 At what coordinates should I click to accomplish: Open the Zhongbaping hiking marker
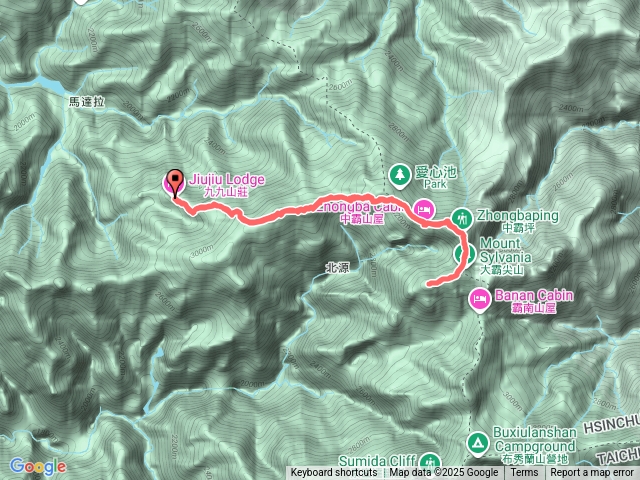462,219
